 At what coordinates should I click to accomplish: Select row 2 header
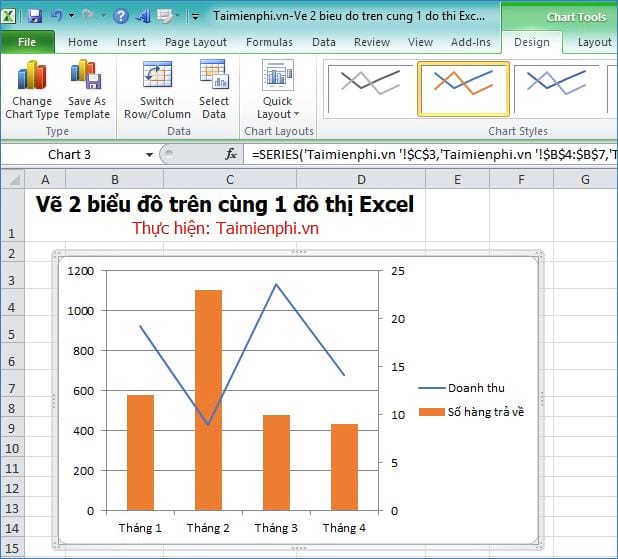pyautogui.click(x=12, y=253)
